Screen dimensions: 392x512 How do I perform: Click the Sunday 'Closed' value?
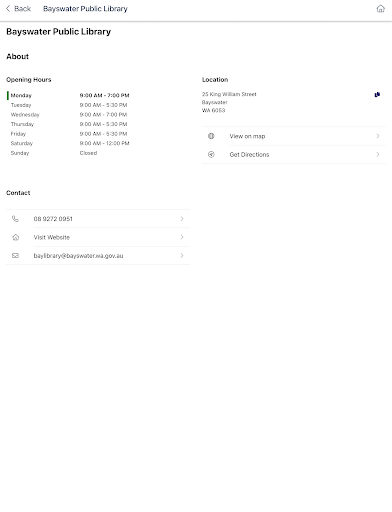[88, 153]
